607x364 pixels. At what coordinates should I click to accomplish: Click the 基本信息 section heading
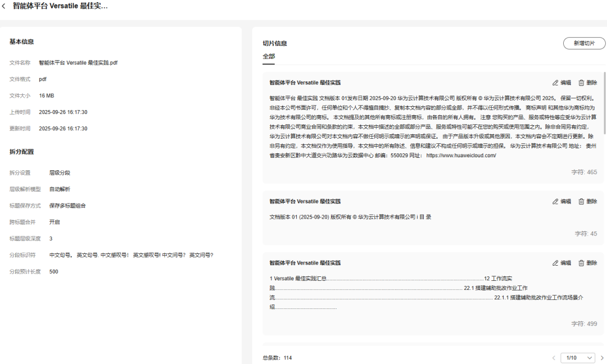pos(22,42)
